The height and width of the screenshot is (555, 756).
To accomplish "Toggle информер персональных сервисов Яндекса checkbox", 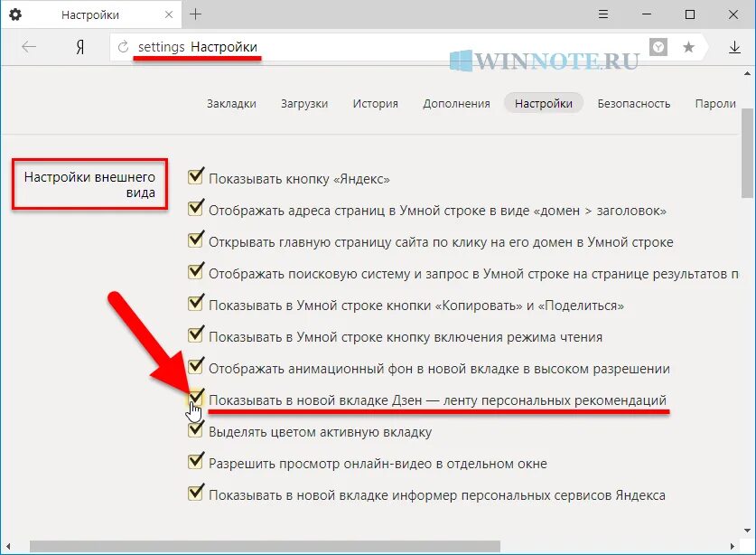I will pyautogui.click(x=195, y=494).
